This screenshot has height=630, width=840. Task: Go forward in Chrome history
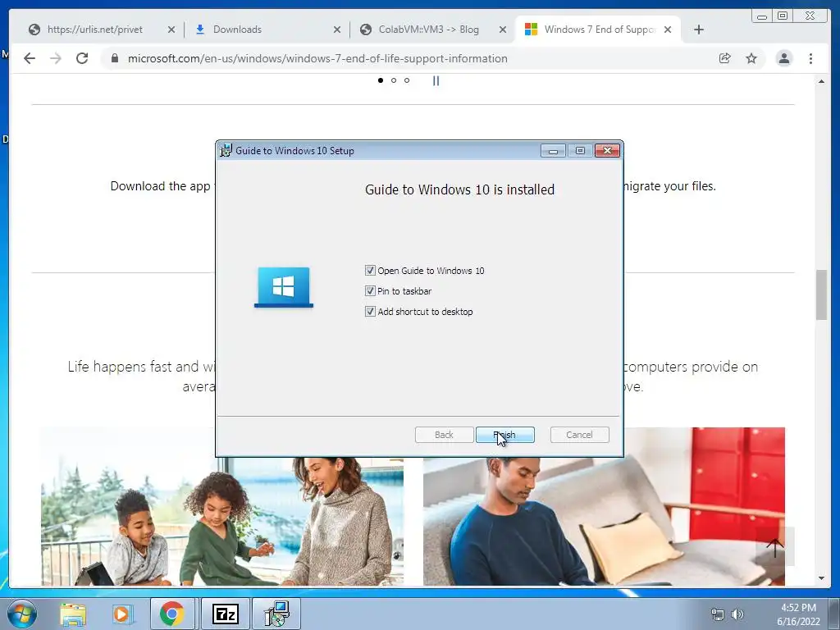click(56, 58)
